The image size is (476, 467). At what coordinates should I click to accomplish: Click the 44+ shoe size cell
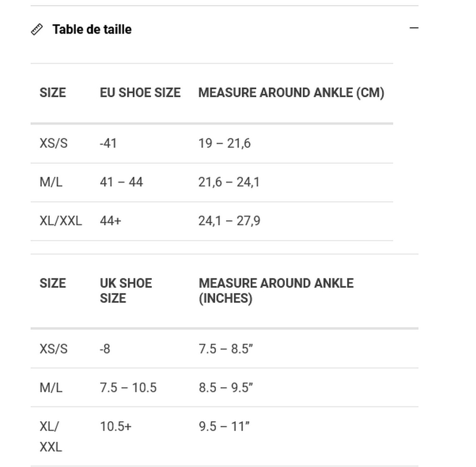[x=110, y=221]
